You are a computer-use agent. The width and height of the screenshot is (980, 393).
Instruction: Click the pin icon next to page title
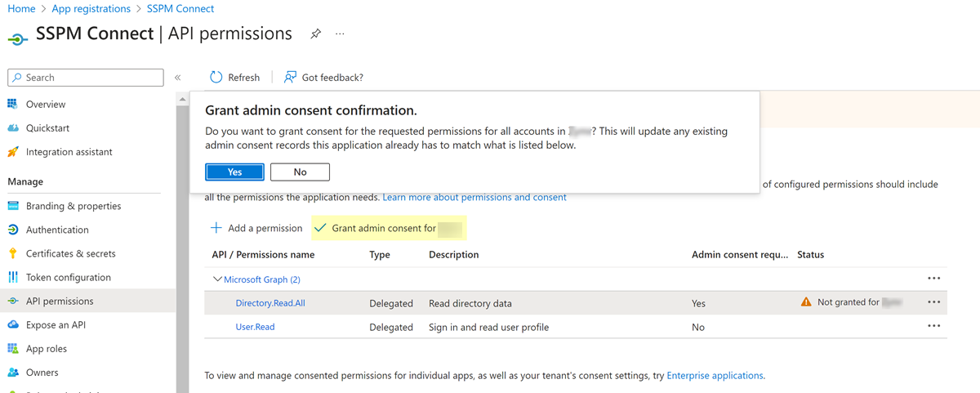pos(315,34)
